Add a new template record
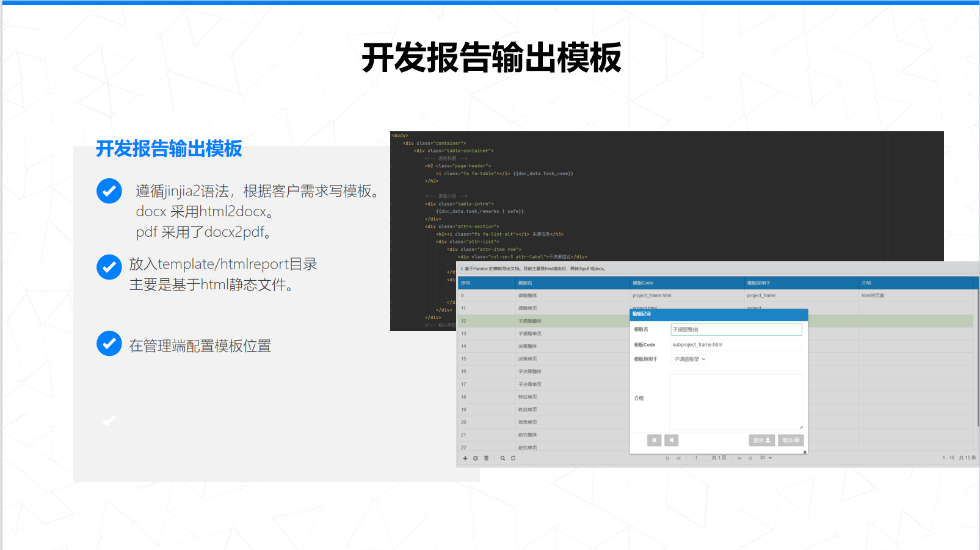 (x=465, y=458)
